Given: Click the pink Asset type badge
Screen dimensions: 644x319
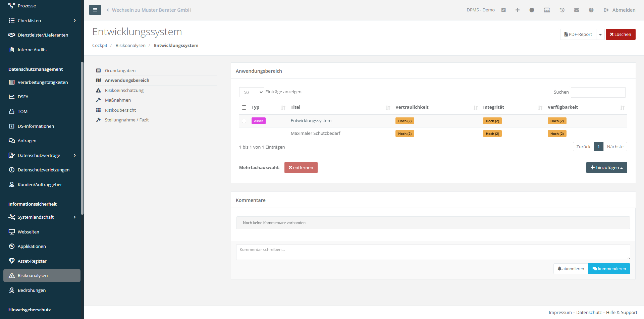Looking at the screenshot, I should pos(258,121).
